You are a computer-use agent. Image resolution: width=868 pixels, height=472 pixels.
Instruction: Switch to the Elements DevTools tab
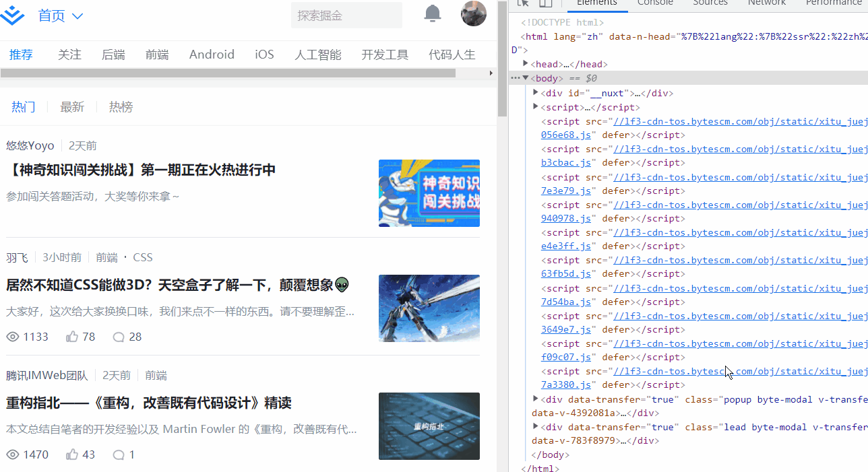click(x=597, y=3)
